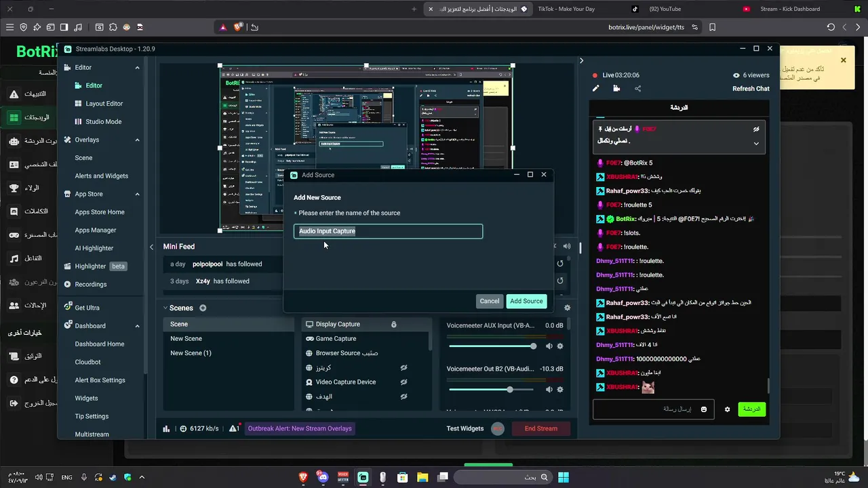
Task: Select New Scene (1) in scenes list
Action: 191,353
